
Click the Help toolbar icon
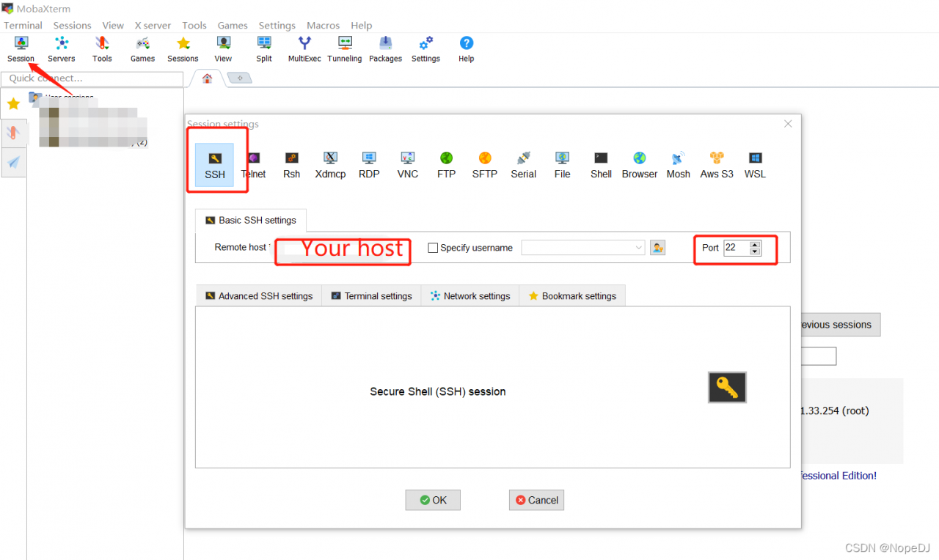(x=467, y=49)
